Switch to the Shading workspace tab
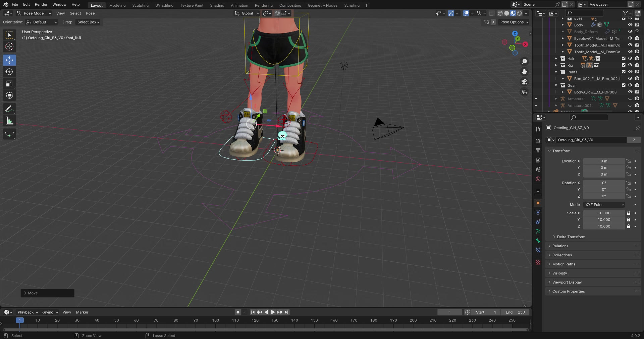644x339 pixels. (217, 5)
